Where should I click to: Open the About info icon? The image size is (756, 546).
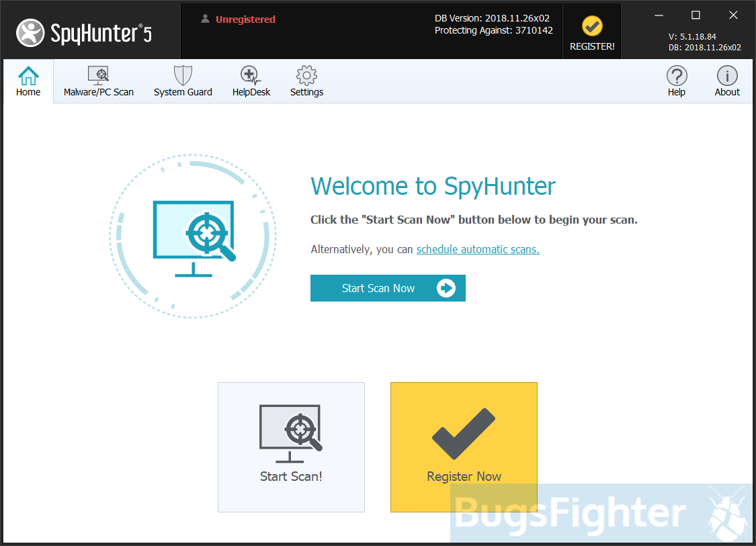coord(726,75)
